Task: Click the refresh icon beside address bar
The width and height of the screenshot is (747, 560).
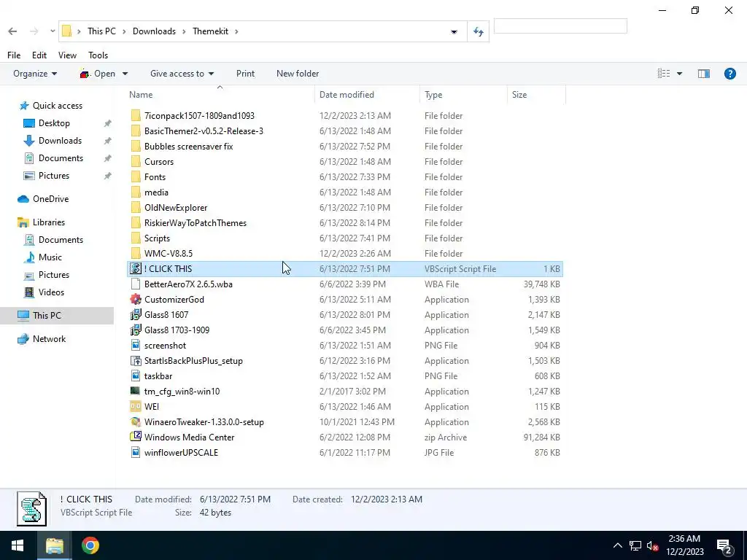Action: (x=479, y=31)
